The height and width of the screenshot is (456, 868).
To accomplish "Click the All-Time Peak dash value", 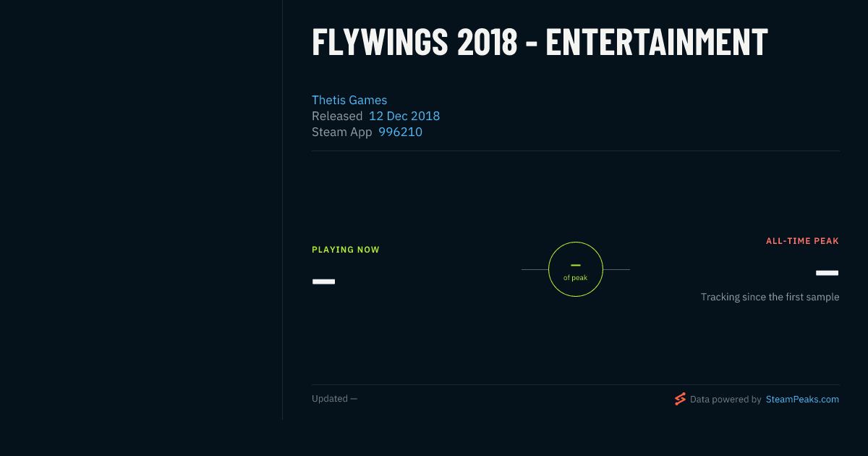I will click(827, 273).
